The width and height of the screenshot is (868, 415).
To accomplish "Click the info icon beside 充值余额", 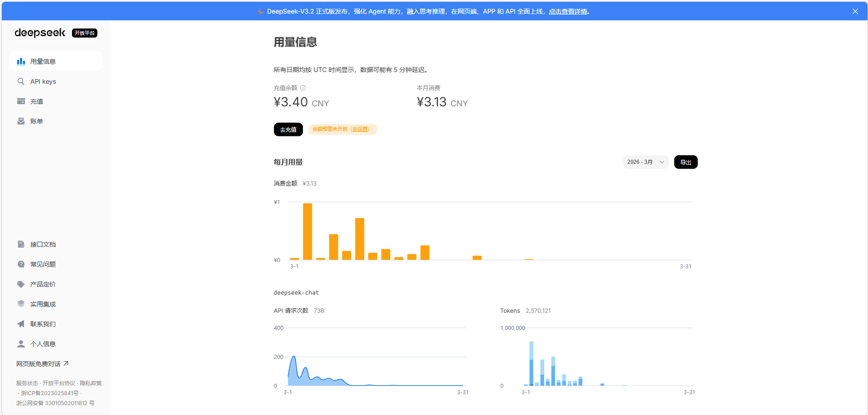I will [x=303, y=88].
